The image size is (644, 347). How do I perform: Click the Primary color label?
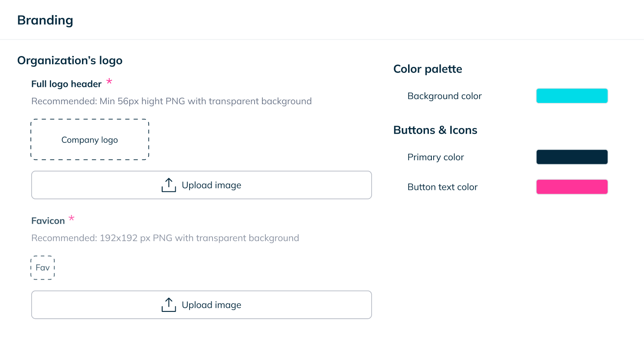coord(435,157)
